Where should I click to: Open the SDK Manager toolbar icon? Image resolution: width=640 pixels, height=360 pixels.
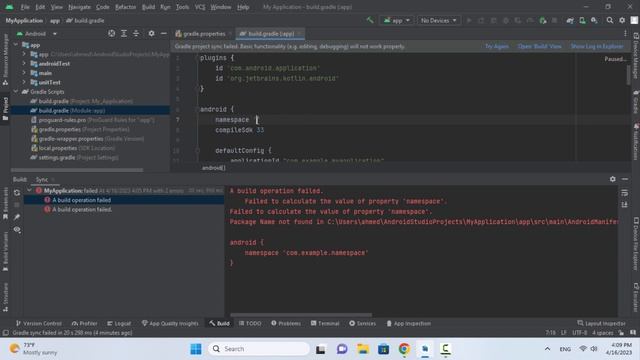[594, 20]
